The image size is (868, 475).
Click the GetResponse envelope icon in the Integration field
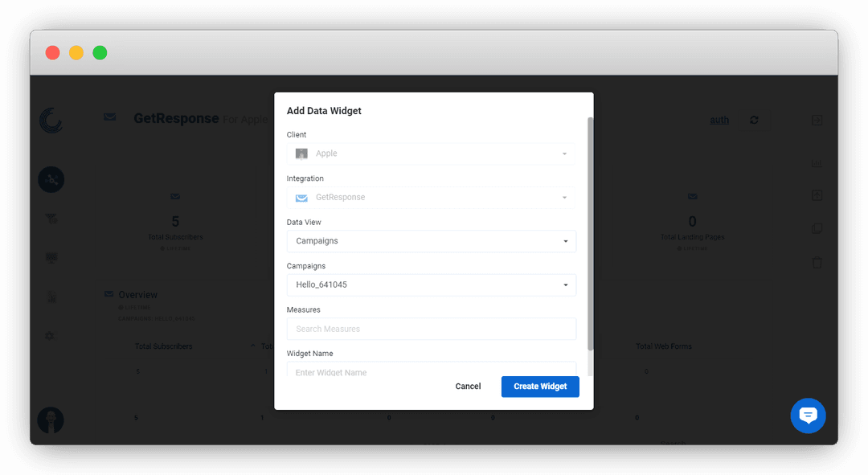(x=301, y=198)
